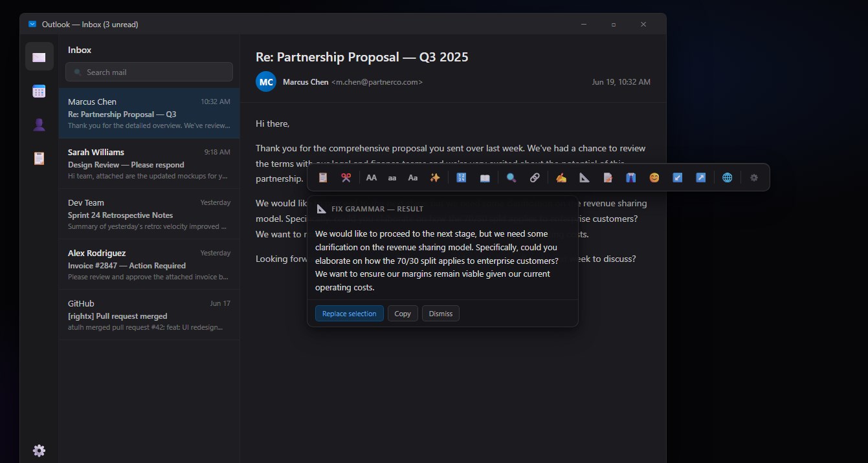Dismiss the Fix Grammar result
Image resolution: width=868 pixels, height=463 pixels.
pos(441,314)
